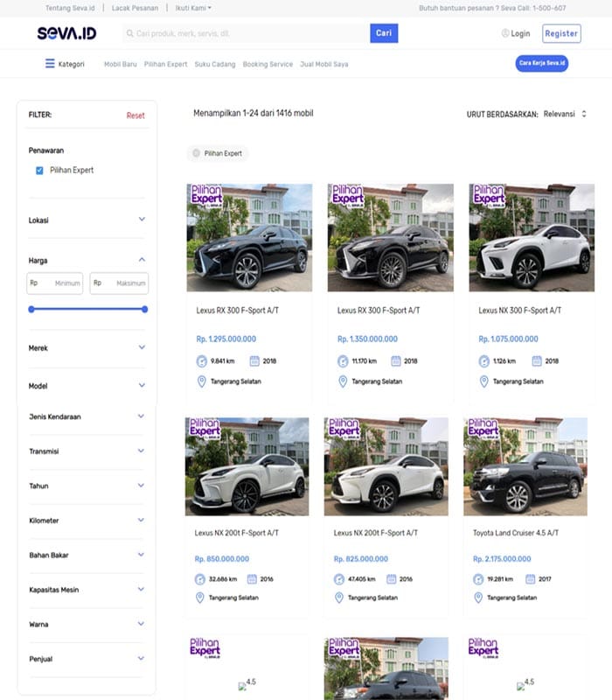The width and height of the screenshot is (612, 700).
Task: Uncheck the Pilihan Expert checkbox
Action: pos(39,171)
